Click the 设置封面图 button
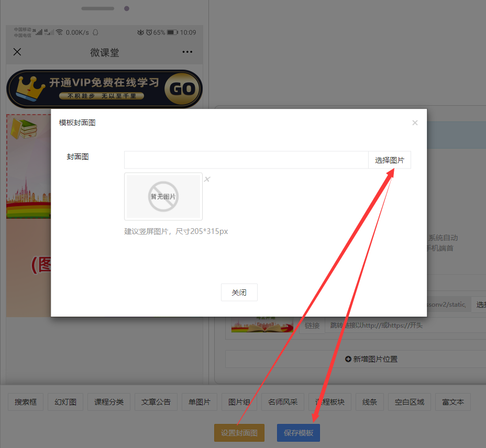486x448 pixels. [x=239, y=432]
